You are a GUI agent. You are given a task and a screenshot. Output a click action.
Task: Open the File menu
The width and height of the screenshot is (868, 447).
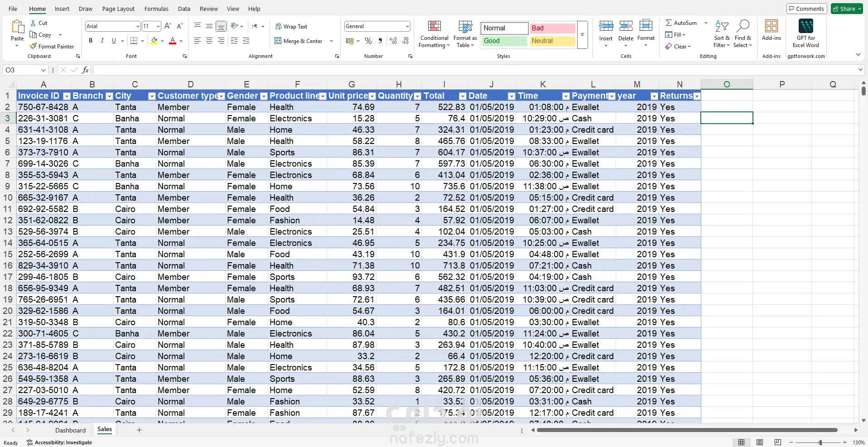pos(13,9)
